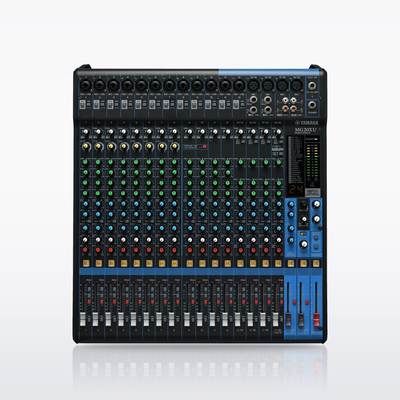Mute stereo channel 19/20 with its ON button

pos(278,263)
